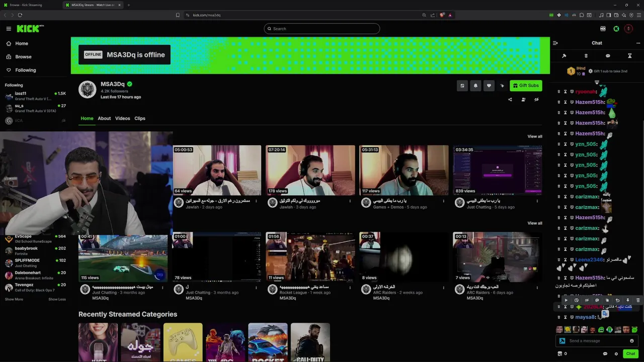This screenshot has height=362, width=644.
Task: Click the Kick logo
Action: 30,29
